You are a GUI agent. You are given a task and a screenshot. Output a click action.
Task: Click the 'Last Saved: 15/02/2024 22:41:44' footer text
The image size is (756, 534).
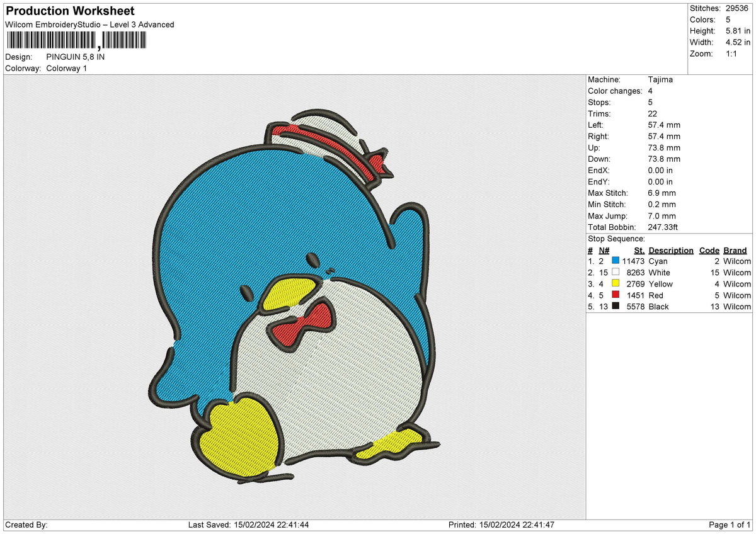248,525
